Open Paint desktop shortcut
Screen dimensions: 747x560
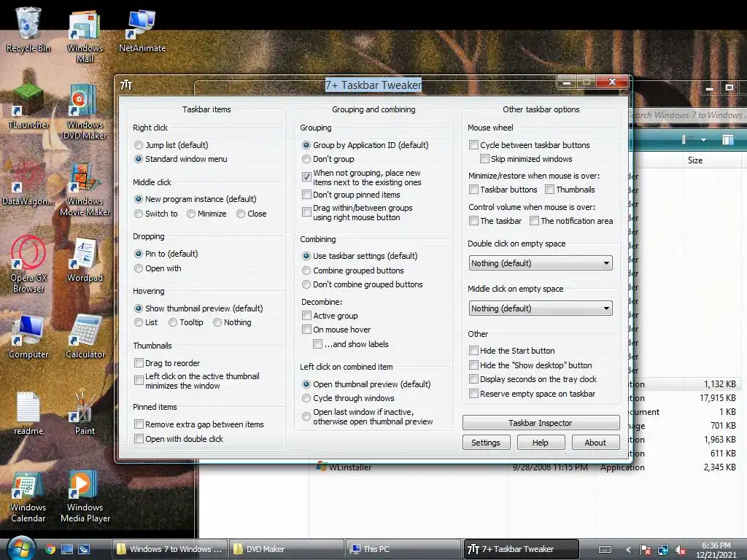click(x=85, y=413)
